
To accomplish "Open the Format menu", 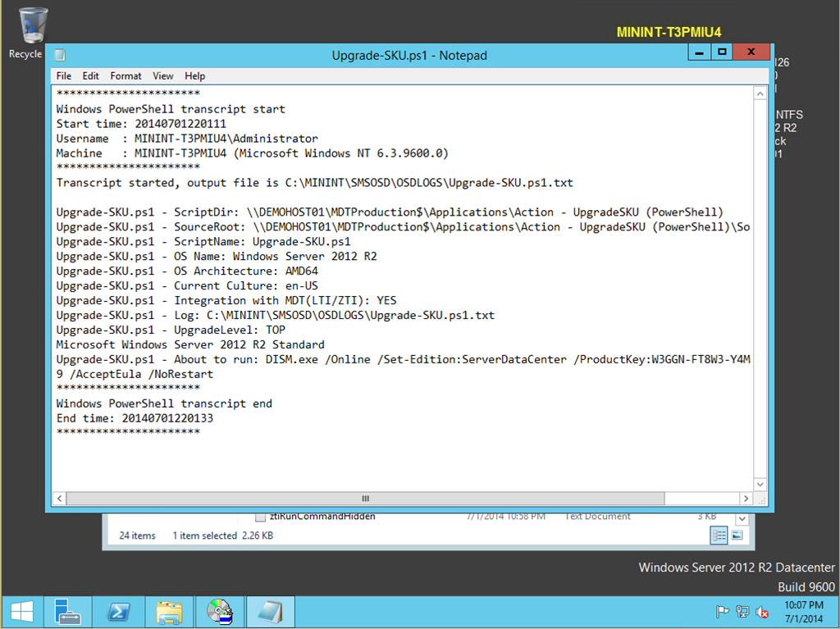I will point(126,75).
